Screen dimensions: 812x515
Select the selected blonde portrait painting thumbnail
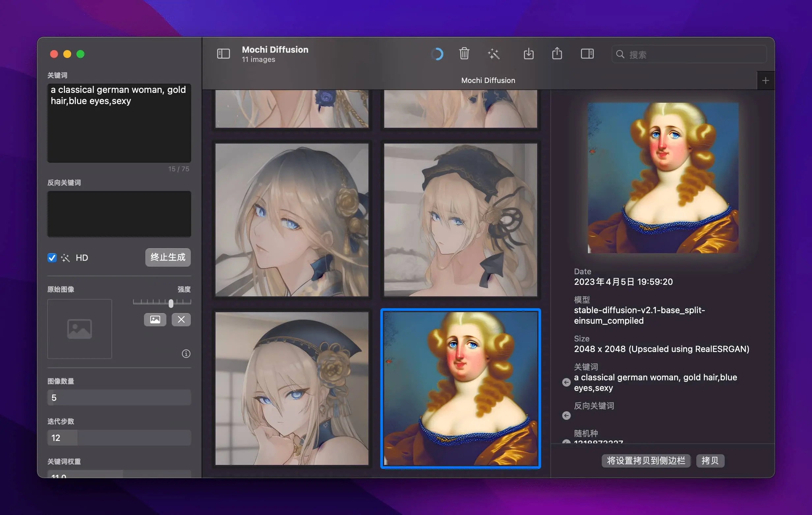461,388
